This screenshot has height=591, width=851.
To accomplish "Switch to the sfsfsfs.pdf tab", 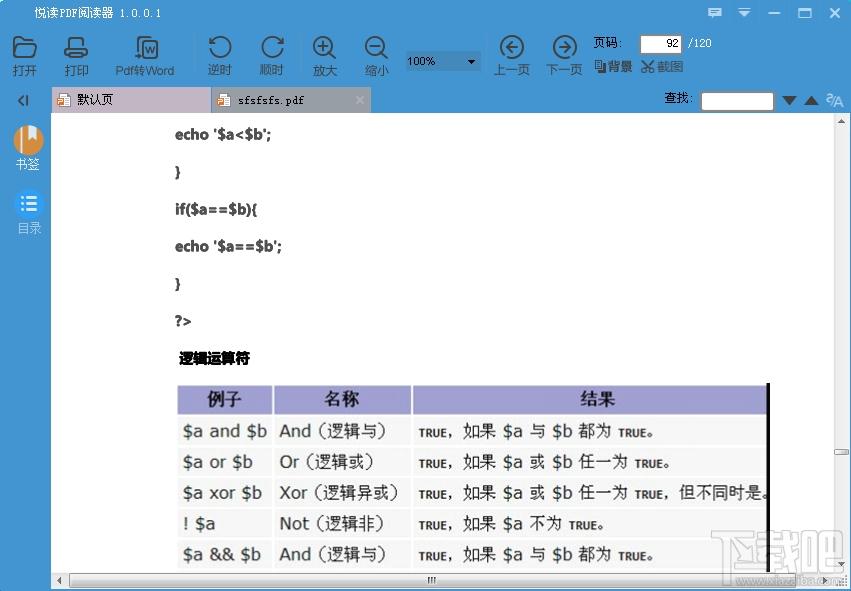I will tap(291, 100).
